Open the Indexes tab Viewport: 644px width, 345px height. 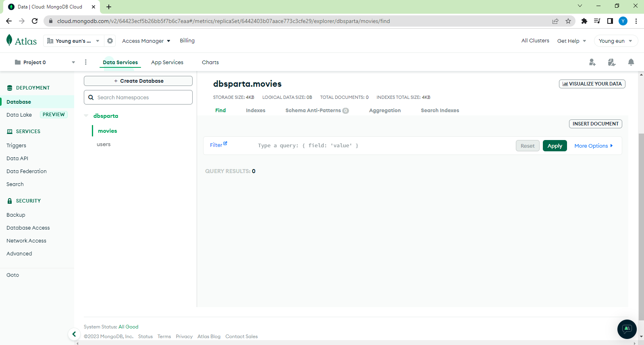tap(256, 110)
